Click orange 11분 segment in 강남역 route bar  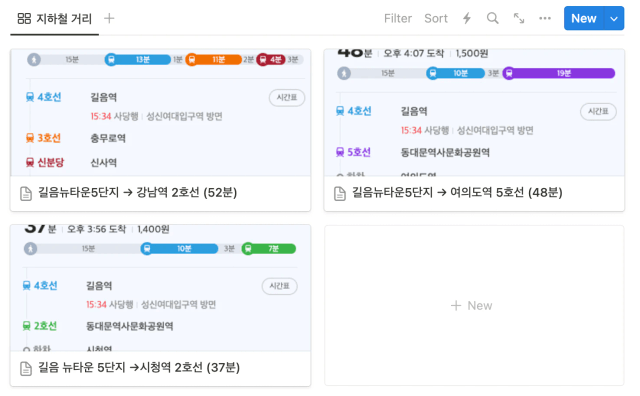point(213,60)
